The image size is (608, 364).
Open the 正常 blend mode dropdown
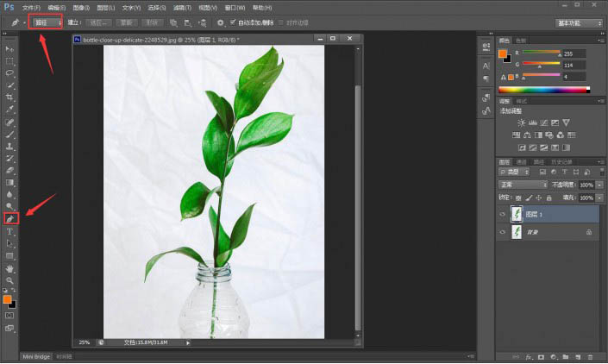tap(523, 185)
